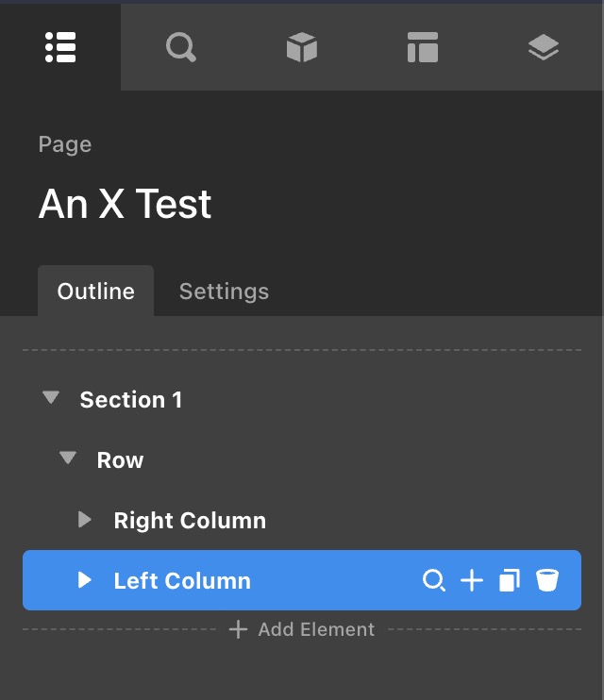The width and height of the screenshot is (604, 700).
Task: Click the Left Column label
Action: (182, 581)
